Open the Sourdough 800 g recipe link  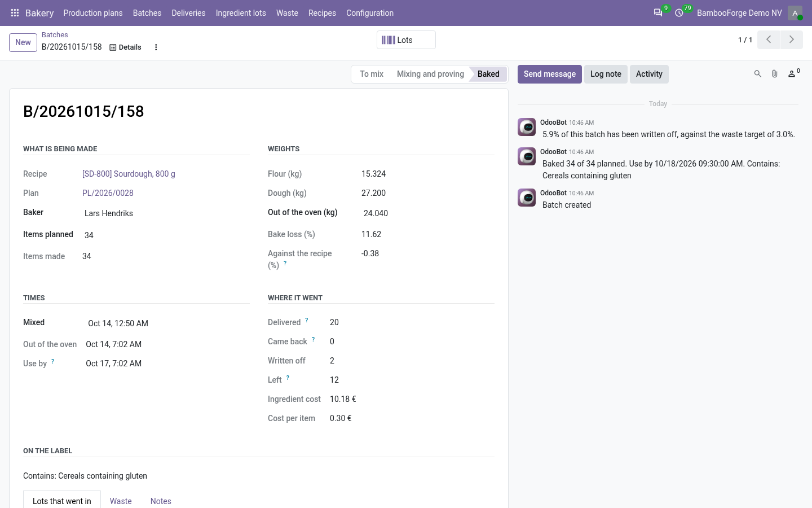point(129,174)
